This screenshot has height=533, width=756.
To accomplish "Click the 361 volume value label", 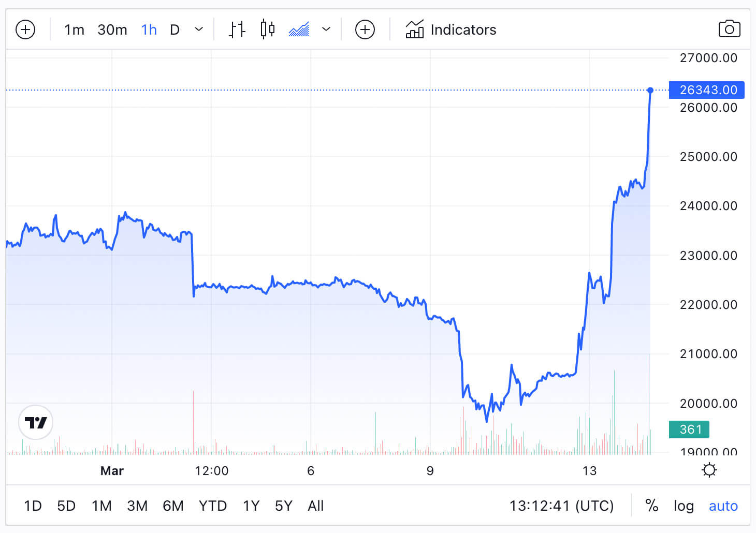I will pyautogui.click(x=689, y=430).
